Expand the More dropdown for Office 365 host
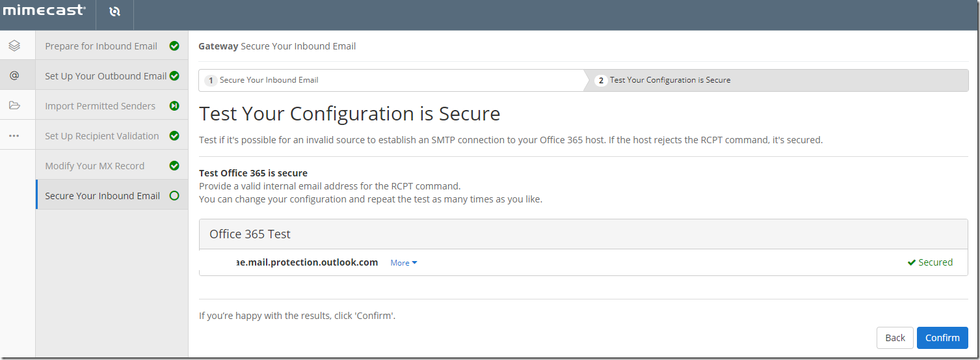This screenshot has height=360, width=980. click(x=404, y=263)
